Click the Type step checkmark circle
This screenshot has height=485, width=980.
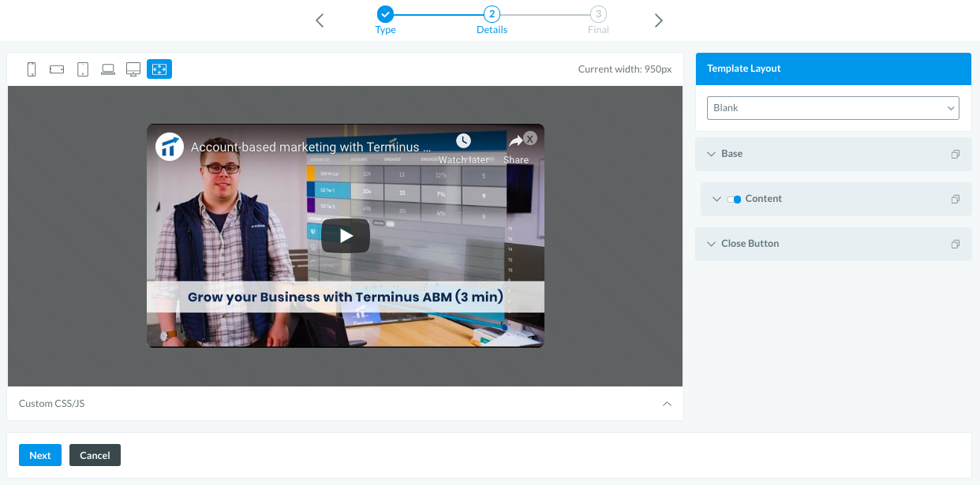(385, 13)
